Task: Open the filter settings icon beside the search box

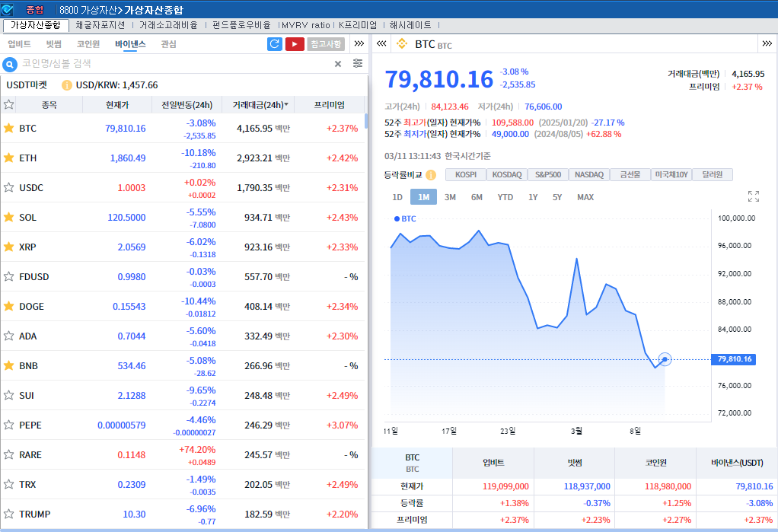Action: (358, 64)
